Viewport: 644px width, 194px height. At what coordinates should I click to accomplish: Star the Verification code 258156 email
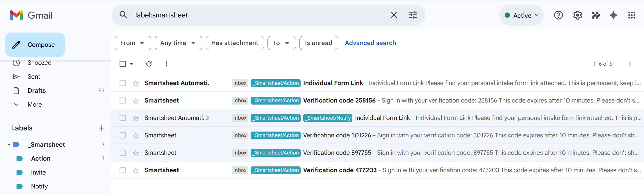[x=136, y=101]
